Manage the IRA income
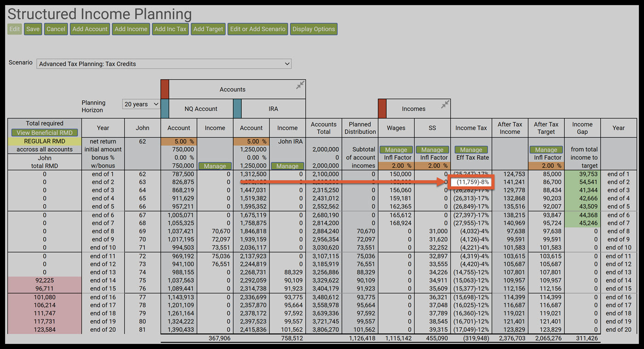This screenshot has width=644, height=349. [287, 166]
